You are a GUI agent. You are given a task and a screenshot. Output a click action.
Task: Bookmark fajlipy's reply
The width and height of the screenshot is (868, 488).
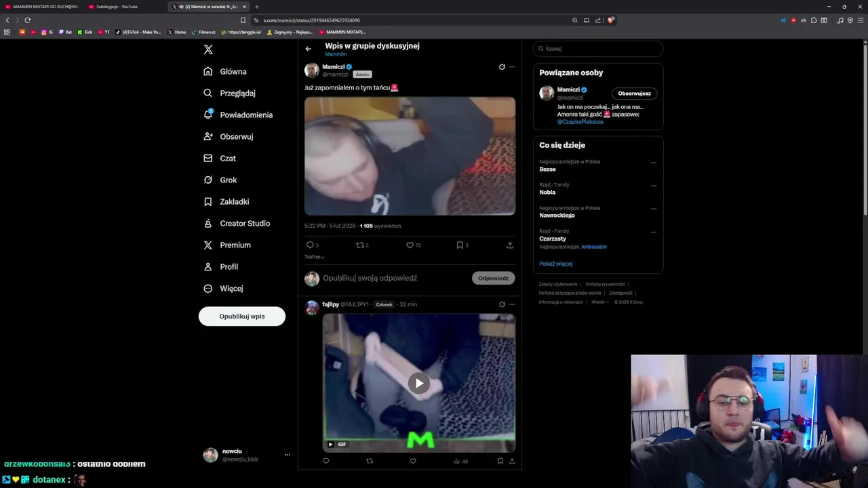(500, 461)
